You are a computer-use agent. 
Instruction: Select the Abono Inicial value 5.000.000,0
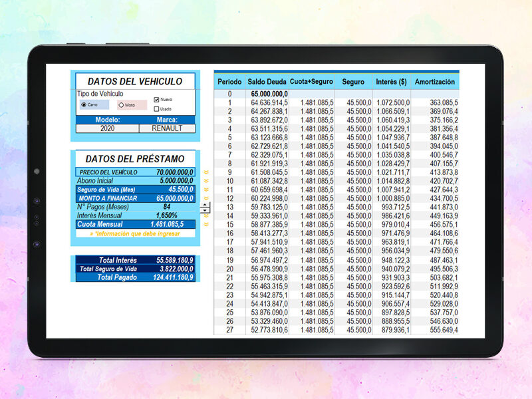(x=176, y=180)
